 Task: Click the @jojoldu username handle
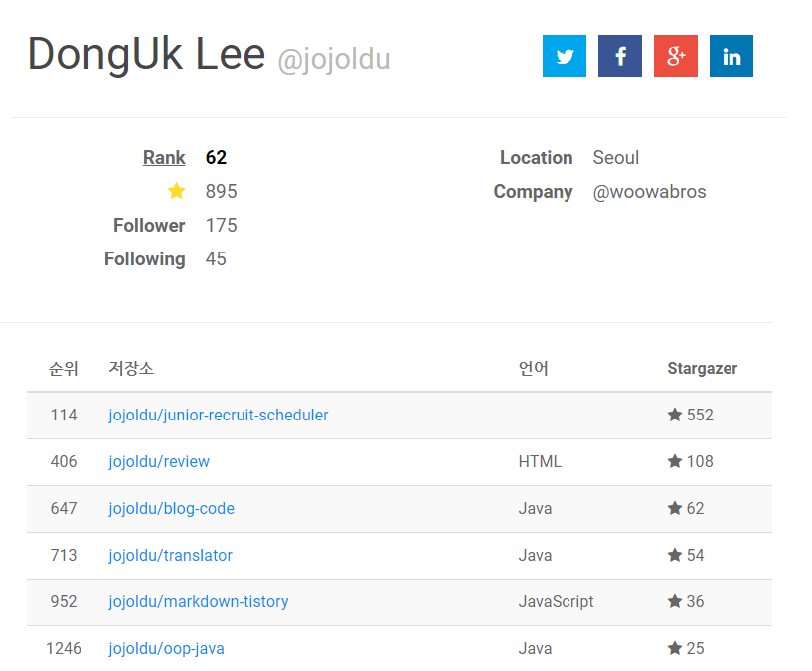pos(334,59)
